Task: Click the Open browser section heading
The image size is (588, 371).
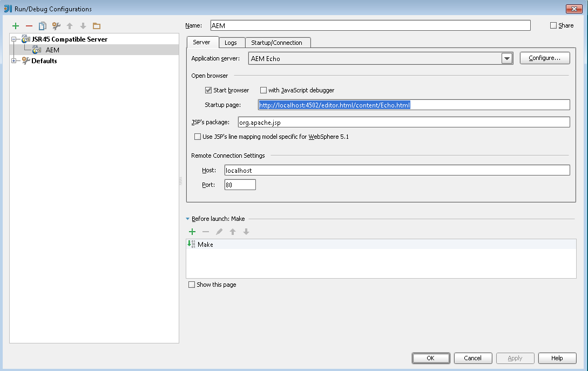Action: point(209,76)
